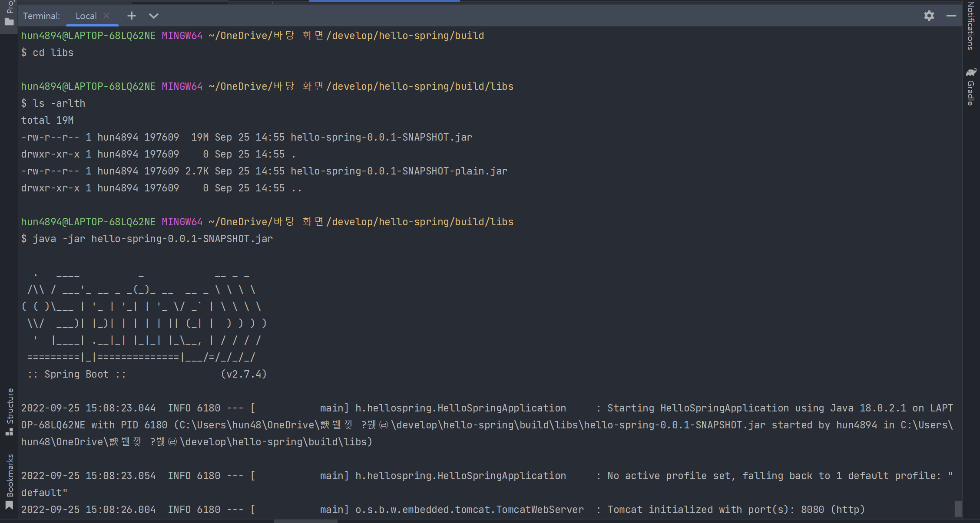Open terminal settings gear menu

pyautogui.click(x=929, y=16)
